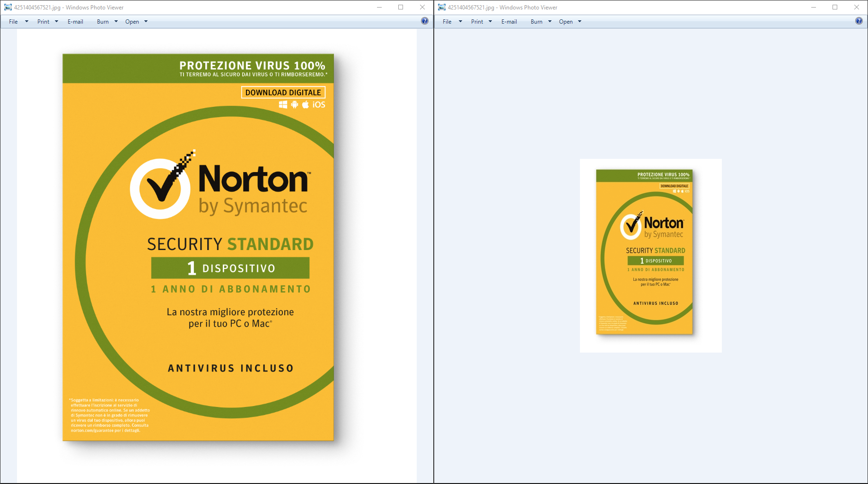The width and height of the screenshot is (868, 484).
Task: Maximize the left Photo Viewer window
Action: [401, 7]
